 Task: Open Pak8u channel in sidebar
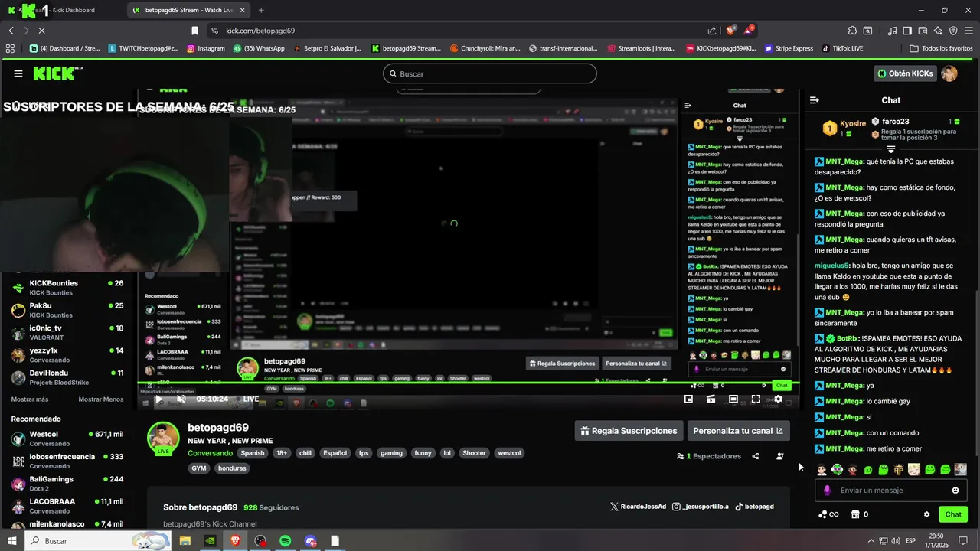(67, 310)
